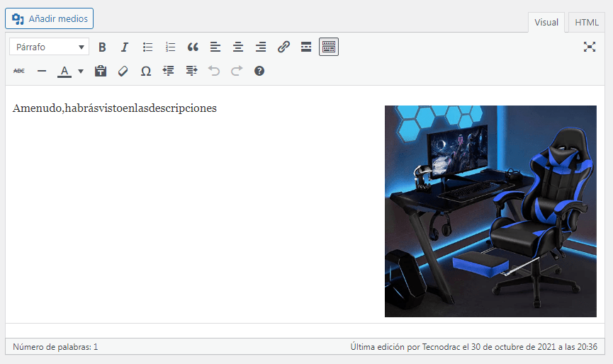This screenshot has width=613, height=364.
Task: Toggle italic text formatting
Action: [x=124, y=47]
